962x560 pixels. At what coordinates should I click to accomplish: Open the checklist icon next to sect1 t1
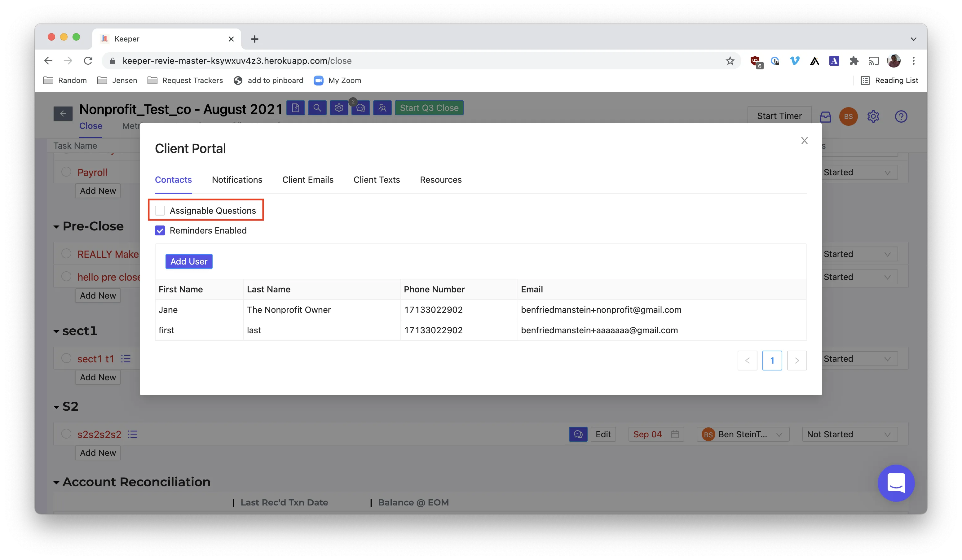click(x=126, y=359)
